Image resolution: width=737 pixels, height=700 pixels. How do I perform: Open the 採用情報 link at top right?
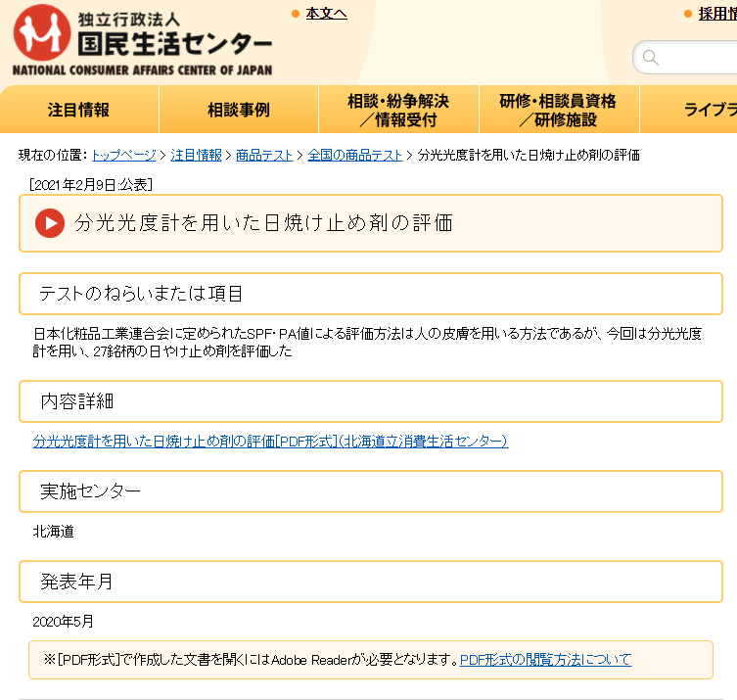pos(717,14)
